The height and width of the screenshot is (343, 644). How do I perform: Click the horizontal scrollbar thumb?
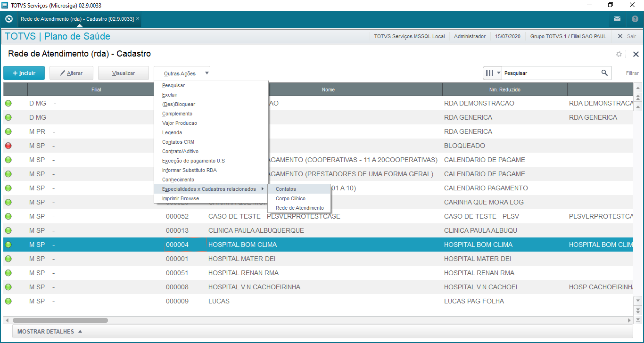point(60,320)
